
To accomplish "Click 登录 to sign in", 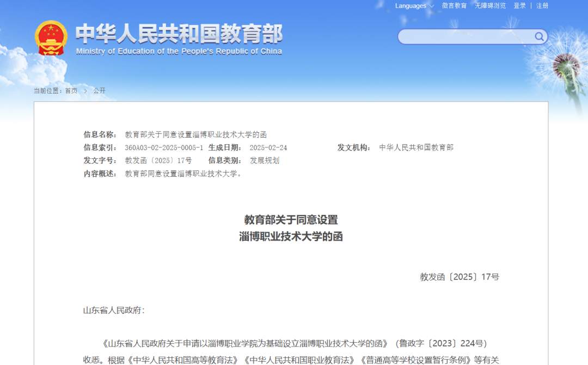I will click(x=519, y=5).
